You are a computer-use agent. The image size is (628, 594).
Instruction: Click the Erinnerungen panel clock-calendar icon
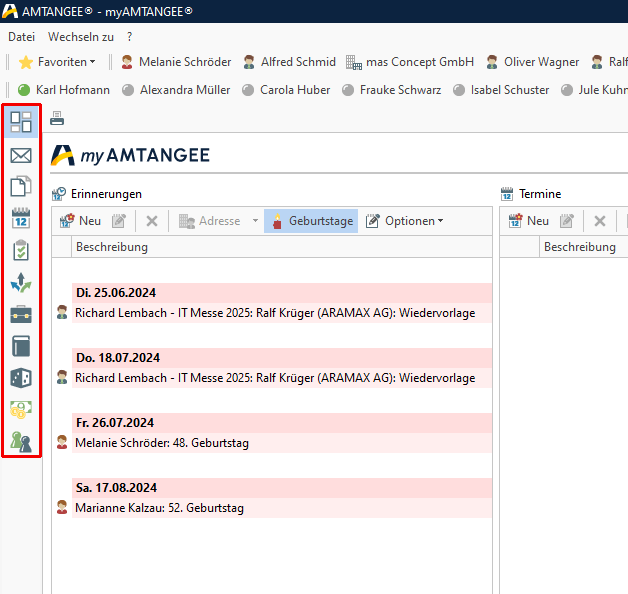coord(58,194)
